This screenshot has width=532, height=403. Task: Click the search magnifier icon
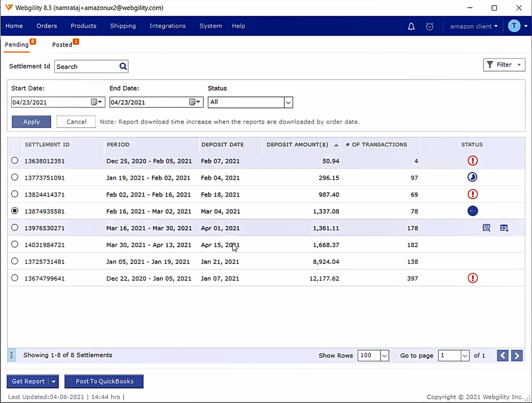click(x=123, y=66)
